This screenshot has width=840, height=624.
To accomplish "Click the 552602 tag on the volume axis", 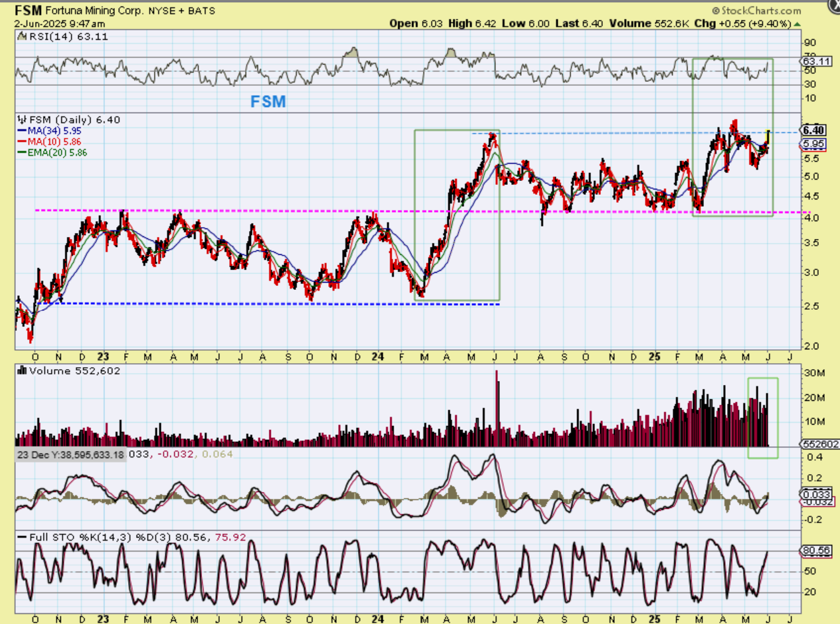I will coord(820,444).
